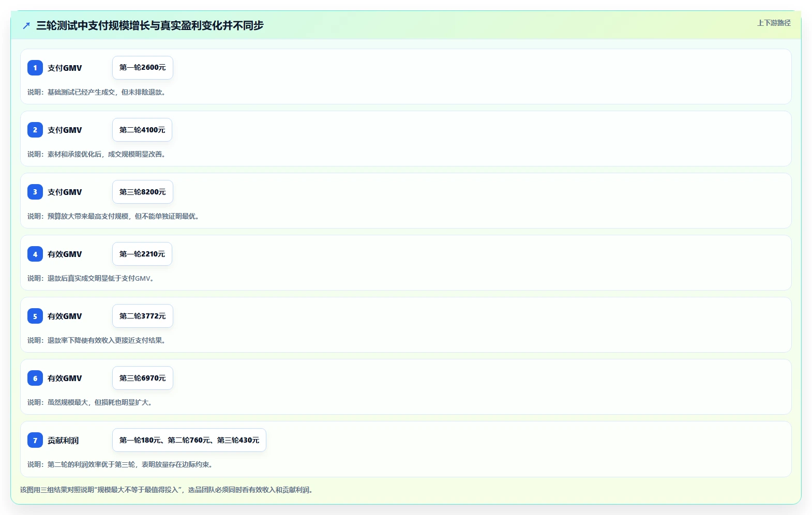Click the 有效GMV label in row 4
This screenshot has height=515, width=812.
point(65,254)
